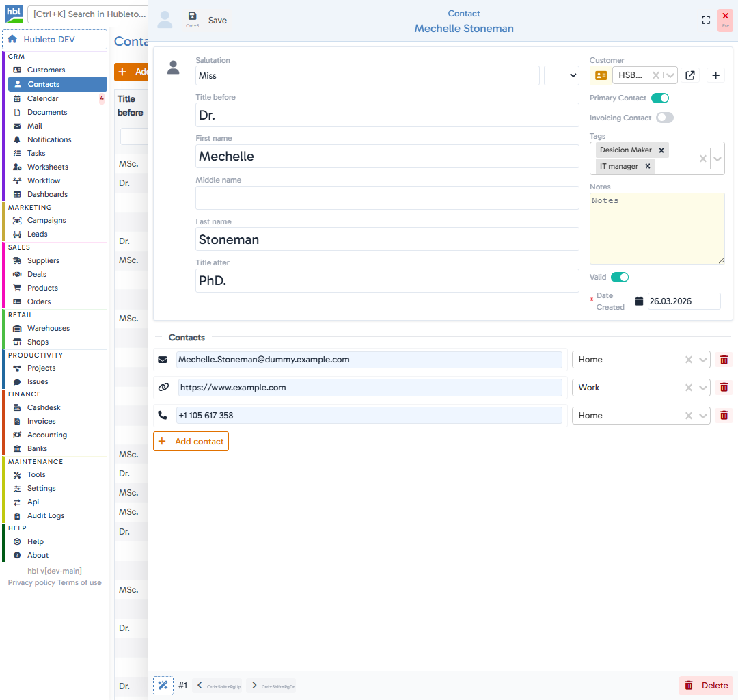738x700 pixels.
Task: Delete the phone number row with trash icon
Action: (x=724, y=415)
